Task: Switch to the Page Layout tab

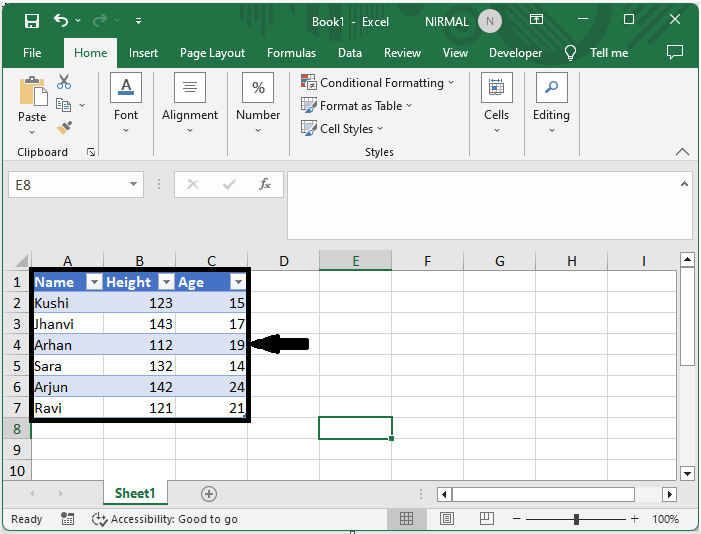Action: click(212, 53)
